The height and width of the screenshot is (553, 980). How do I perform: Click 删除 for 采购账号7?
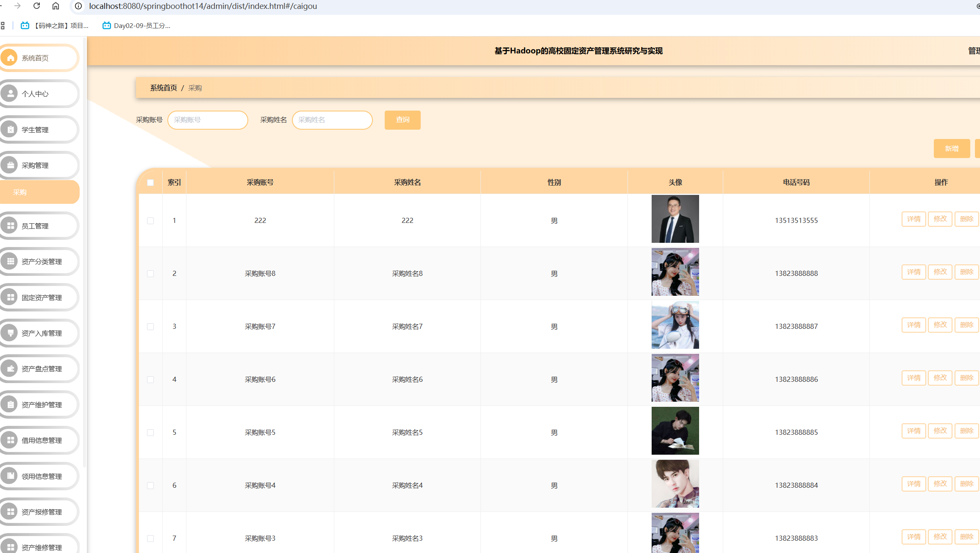pos(966,325)
